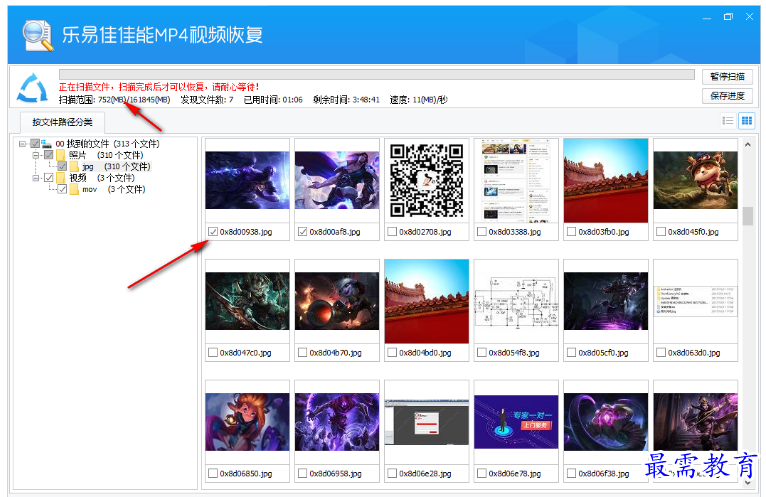Image resolution: width=766 pixels, height=497 pixels.
Task: Check file 0x8d047c0.jpg
Action: [x=213, y=352]
